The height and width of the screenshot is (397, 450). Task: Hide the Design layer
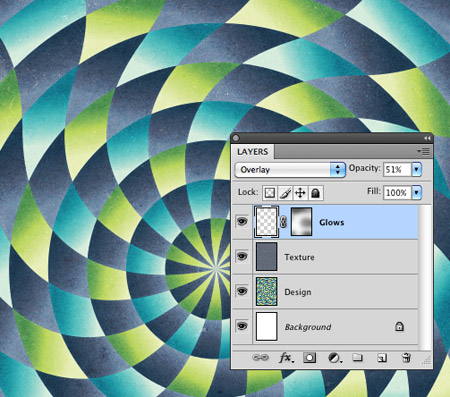(242, 291)
